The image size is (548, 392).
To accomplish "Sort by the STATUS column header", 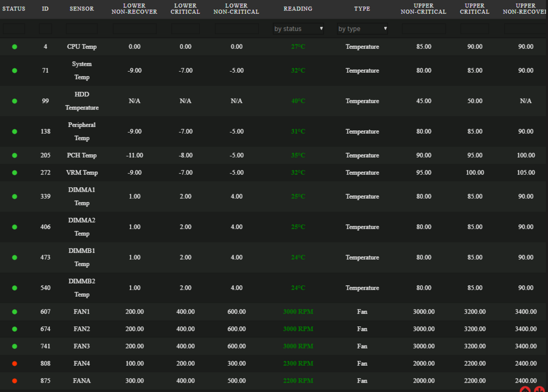I will pyautogui.click(x=14, y=9).
